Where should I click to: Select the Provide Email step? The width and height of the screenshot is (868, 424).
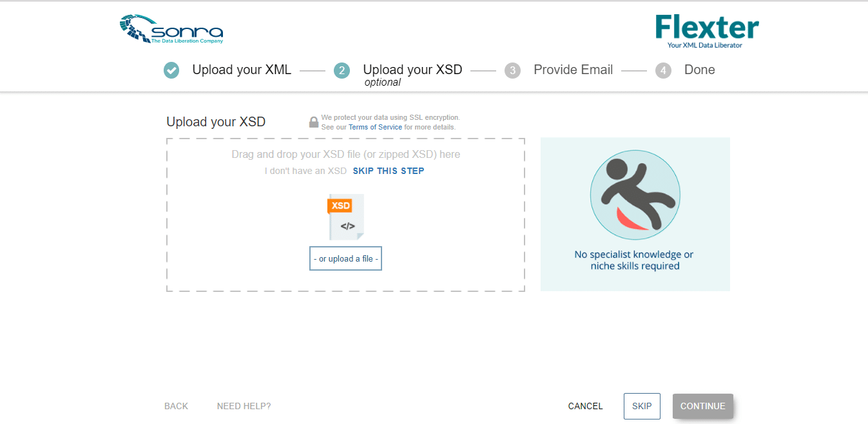[573, 70]
